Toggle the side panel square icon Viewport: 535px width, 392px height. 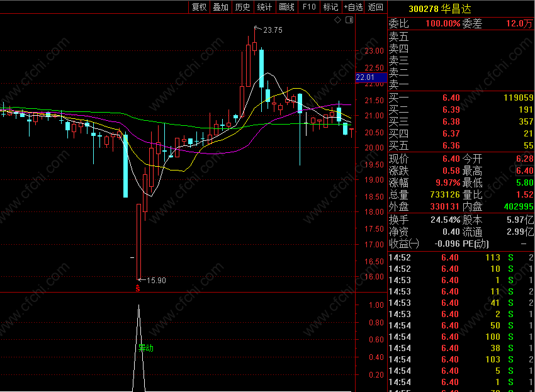349,20
